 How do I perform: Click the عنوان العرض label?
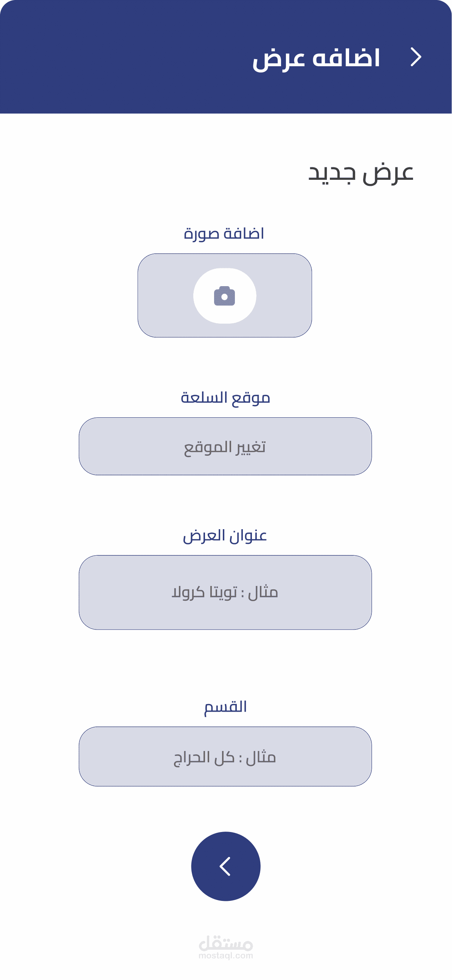coord(225,536)
